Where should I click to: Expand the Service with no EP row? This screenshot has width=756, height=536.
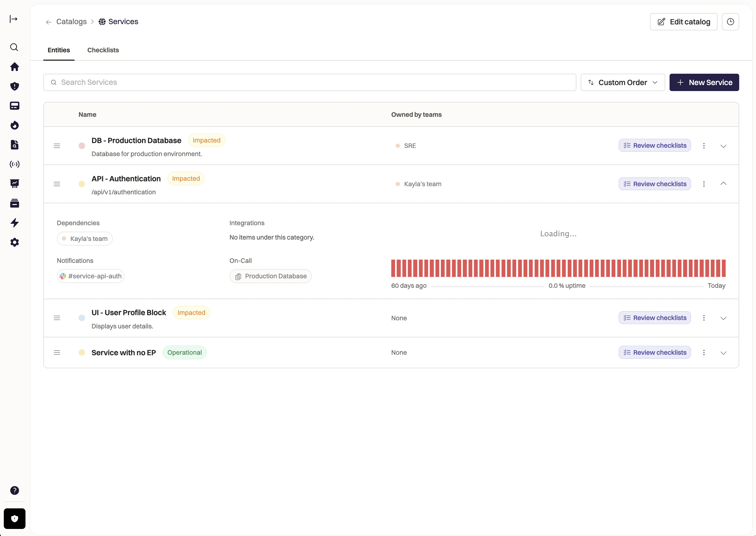pyautogui.click(x=723, y=353)
